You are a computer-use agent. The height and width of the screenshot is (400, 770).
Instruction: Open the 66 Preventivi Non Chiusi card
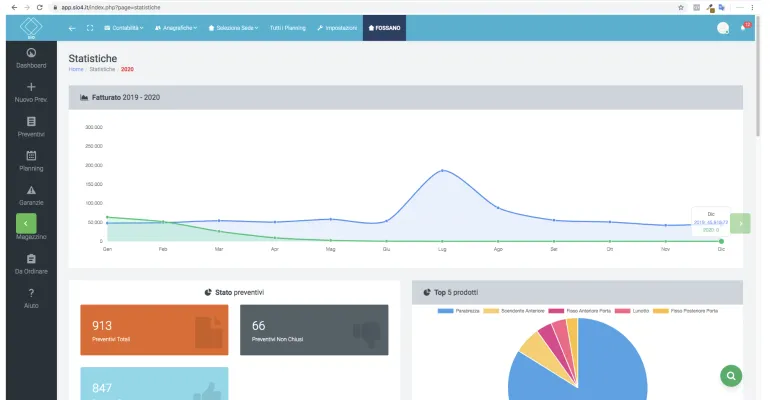click(314, 330)
